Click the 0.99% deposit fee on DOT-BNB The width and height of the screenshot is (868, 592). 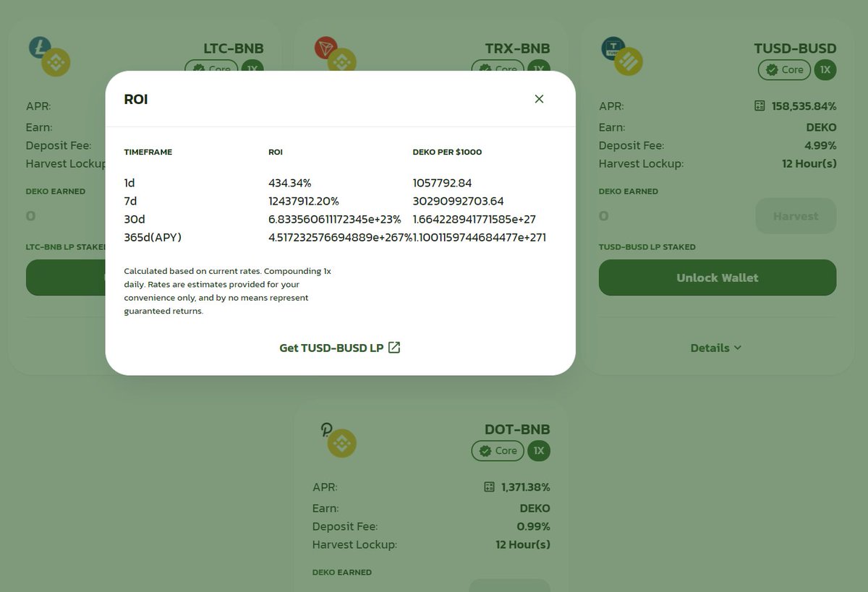pos(534,526)
